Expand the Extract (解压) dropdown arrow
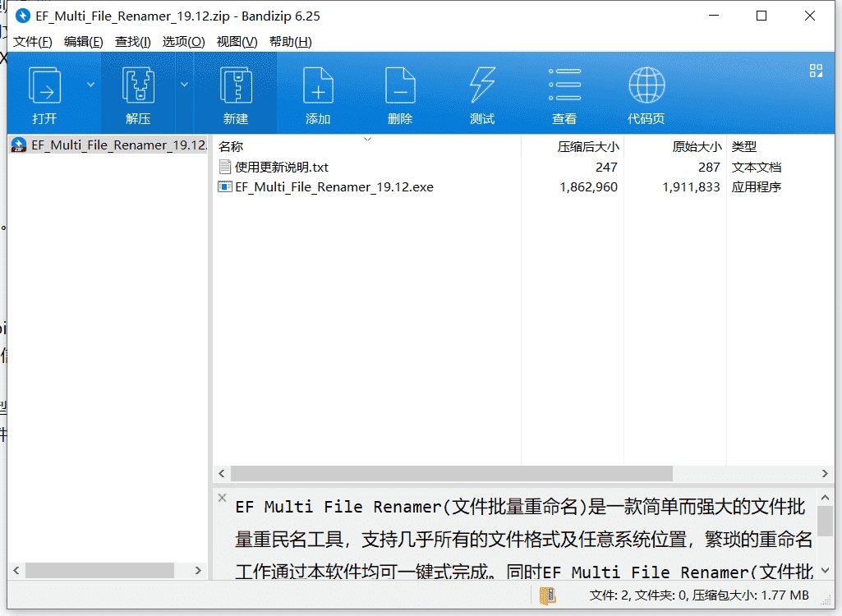This screenshot has height=616, width=842. pos(184,85)
